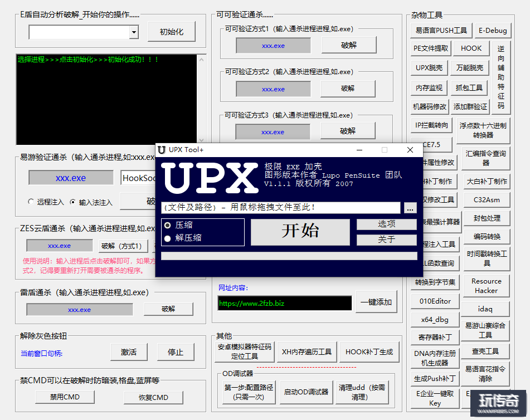Launch C32Asm

[487, 199]
